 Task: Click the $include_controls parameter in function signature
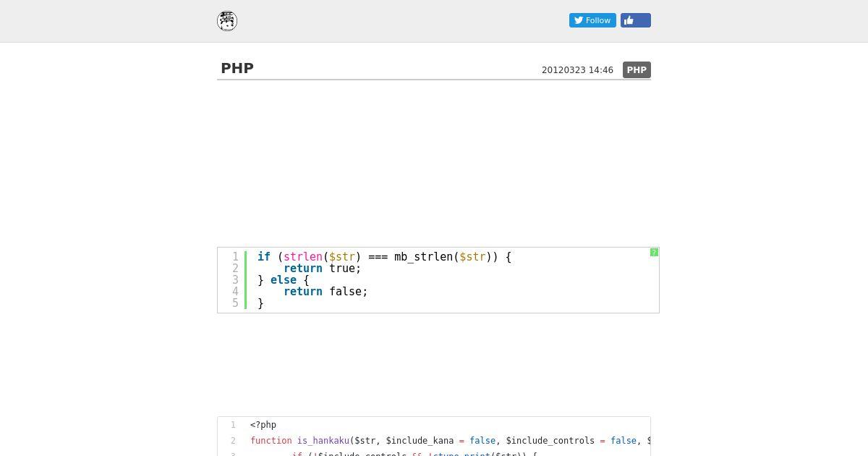550,441
